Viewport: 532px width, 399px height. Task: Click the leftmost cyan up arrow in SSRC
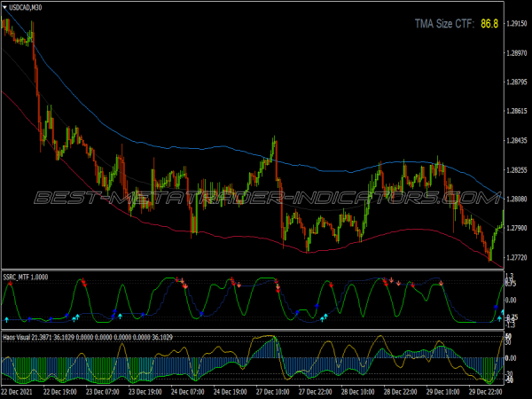coord(7,318)
